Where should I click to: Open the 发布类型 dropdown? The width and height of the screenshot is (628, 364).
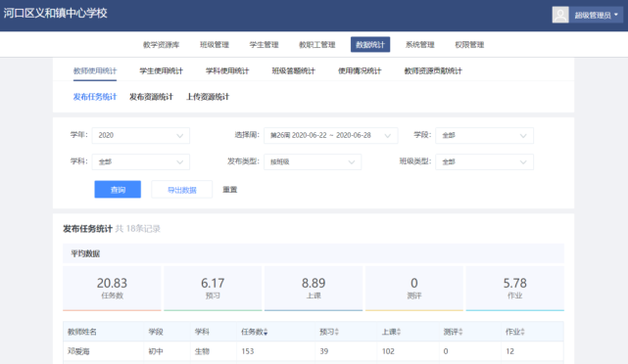tap(313, 162)
